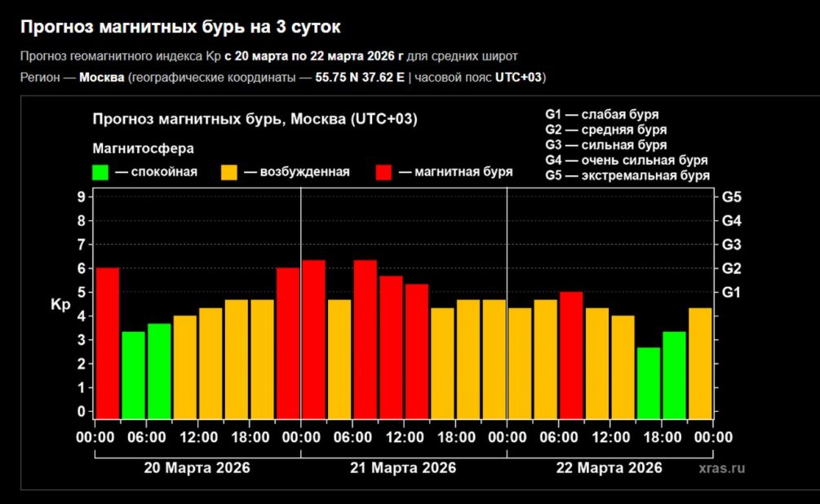Click the bold 'Москва' region name
The width and height of the screenshot is (820, 504).
point(102,77)
